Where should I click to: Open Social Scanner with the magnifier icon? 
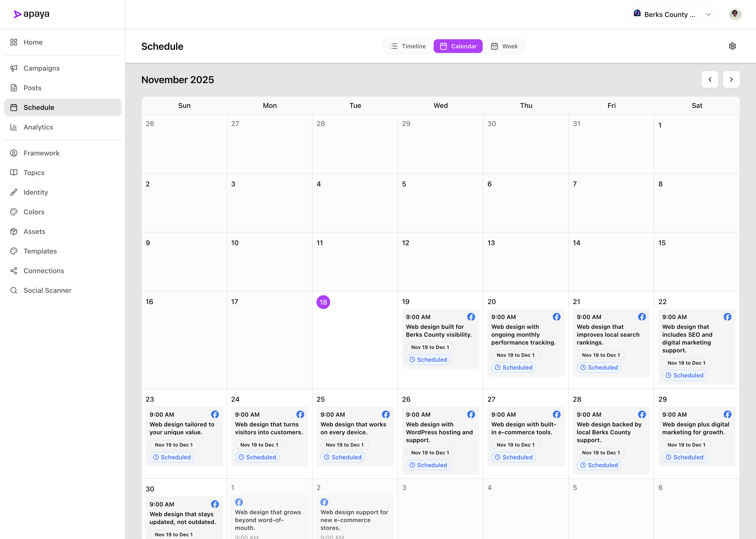coord(13,290)
